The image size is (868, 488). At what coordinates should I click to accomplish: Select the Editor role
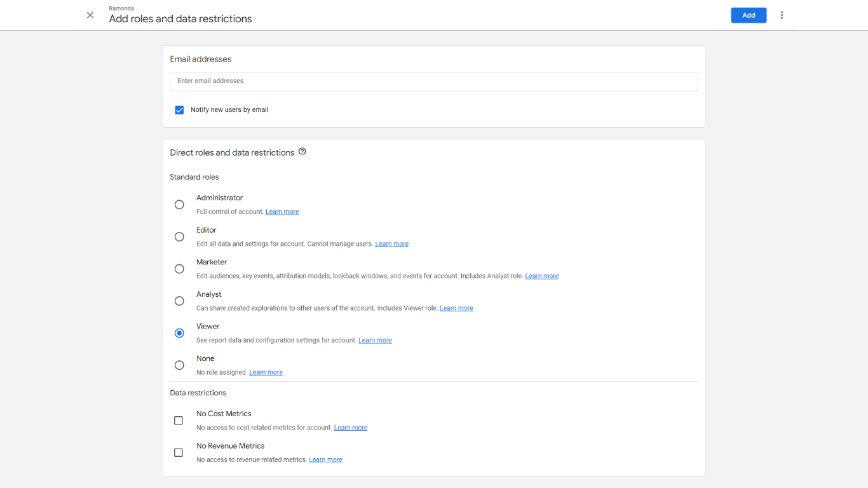click(x=179, y=236)
